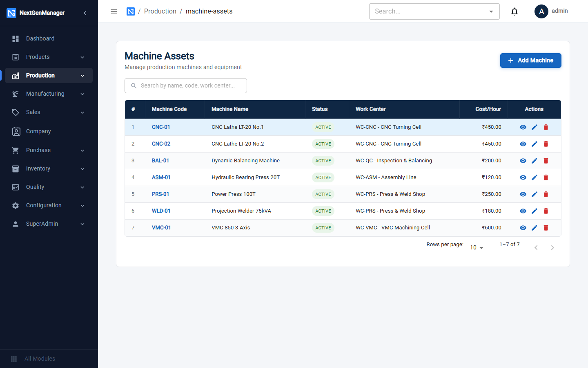Go to the previous page of results

(536, 248)
